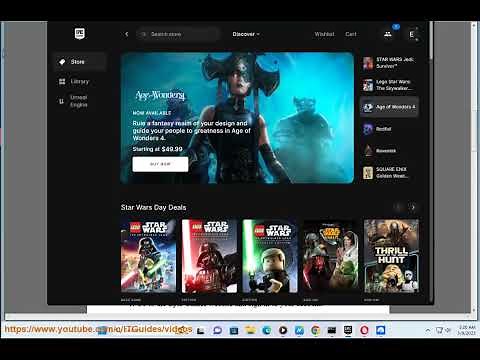The image size is (480, 360).
Task: Go back with the arrow beside the search box
Action: coord(127,34)
